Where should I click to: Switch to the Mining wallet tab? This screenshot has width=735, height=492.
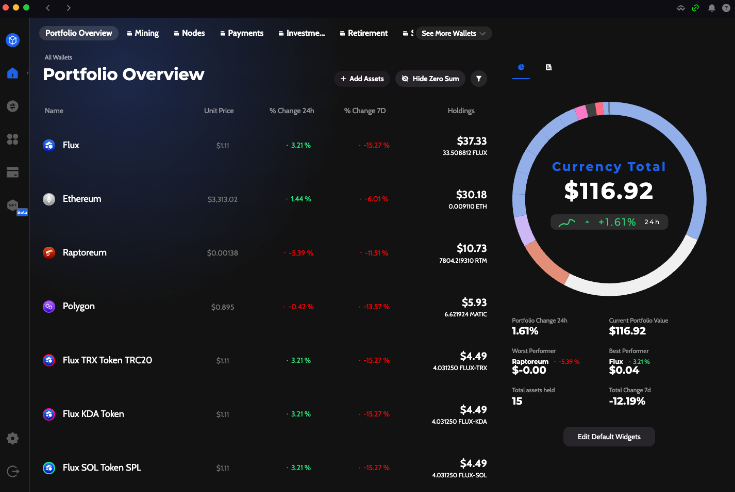click(x=142, y=33)
